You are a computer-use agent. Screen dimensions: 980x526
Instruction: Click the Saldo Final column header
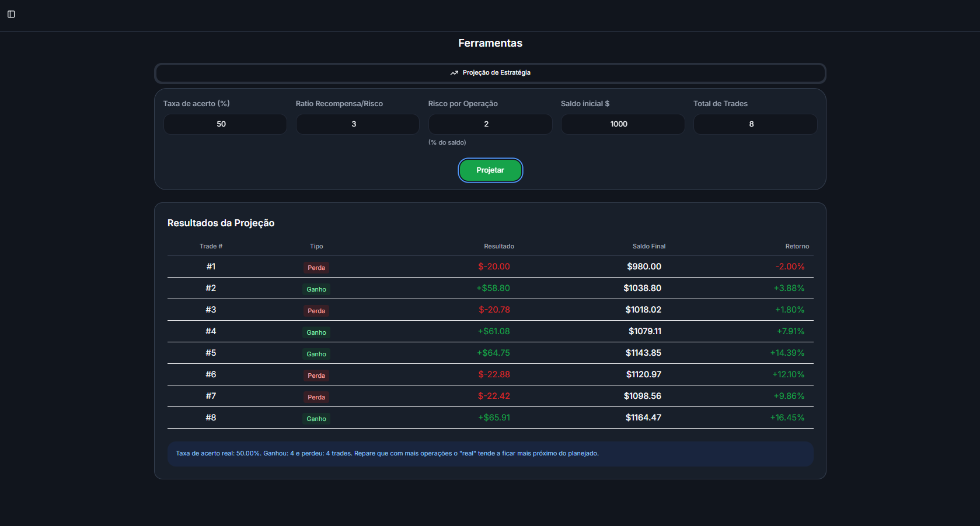(x=649, y=246)
